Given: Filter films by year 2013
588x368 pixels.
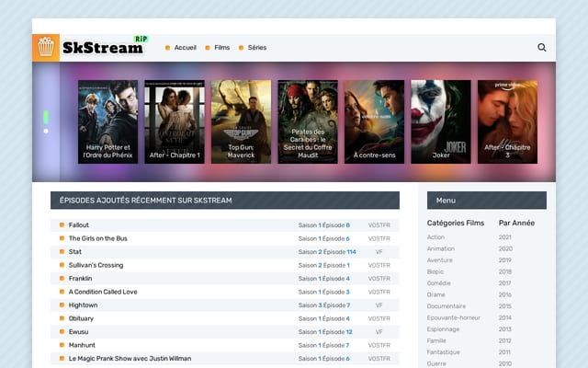Looking at the screenshot, I should click(505, 329).
